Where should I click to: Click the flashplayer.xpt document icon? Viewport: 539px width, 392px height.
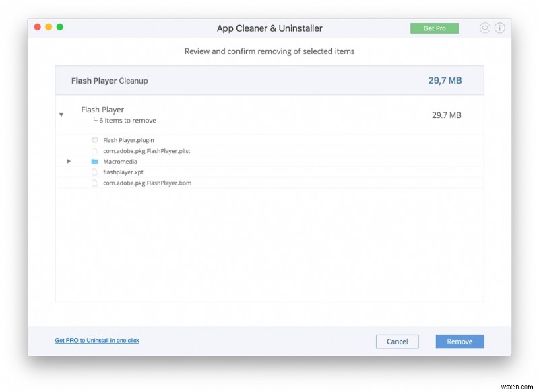click(x=94, y=172)
